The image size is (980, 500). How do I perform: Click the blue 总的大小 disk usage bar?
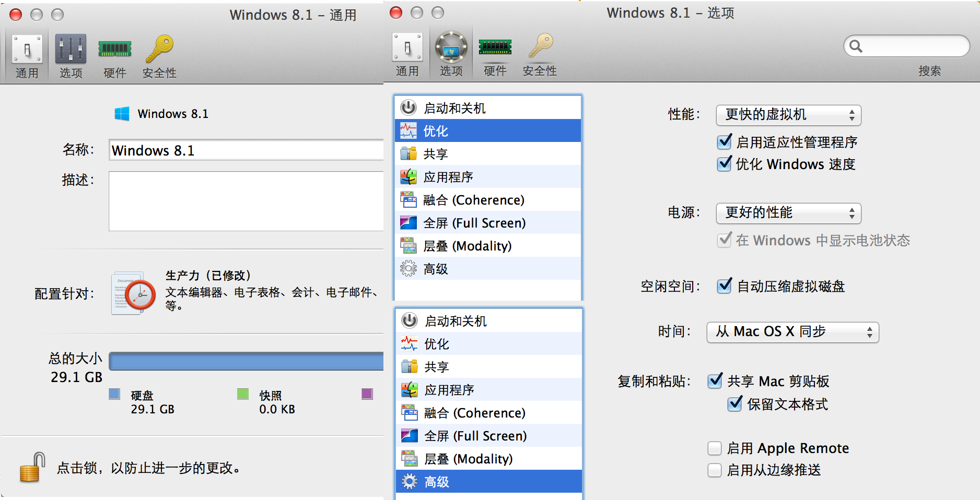tap(246, 361)
